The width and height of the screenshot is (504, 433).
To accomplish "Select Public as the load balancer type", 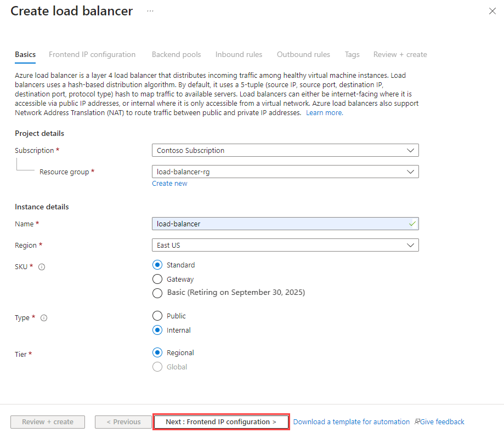I will (157, 316).
